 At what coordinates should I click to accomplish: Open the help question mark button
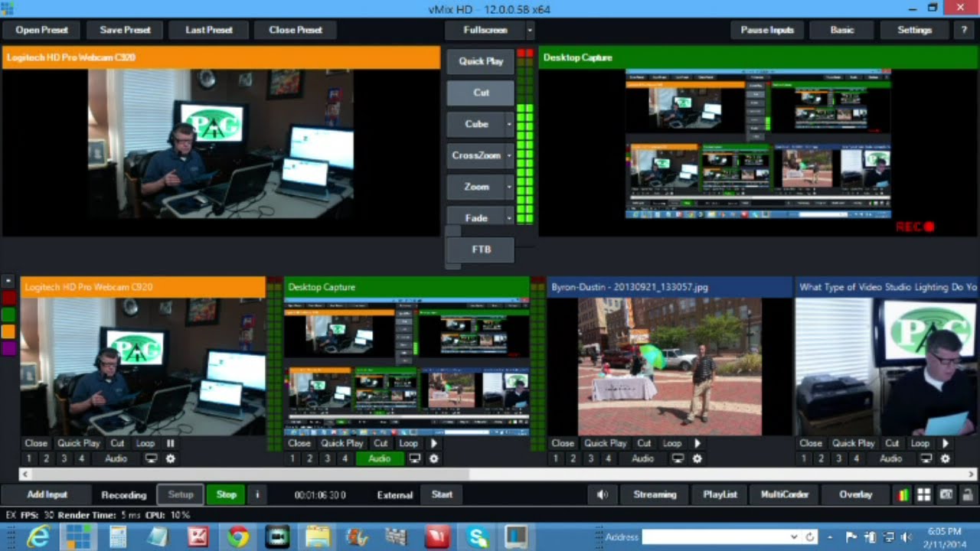click(964, 30)
